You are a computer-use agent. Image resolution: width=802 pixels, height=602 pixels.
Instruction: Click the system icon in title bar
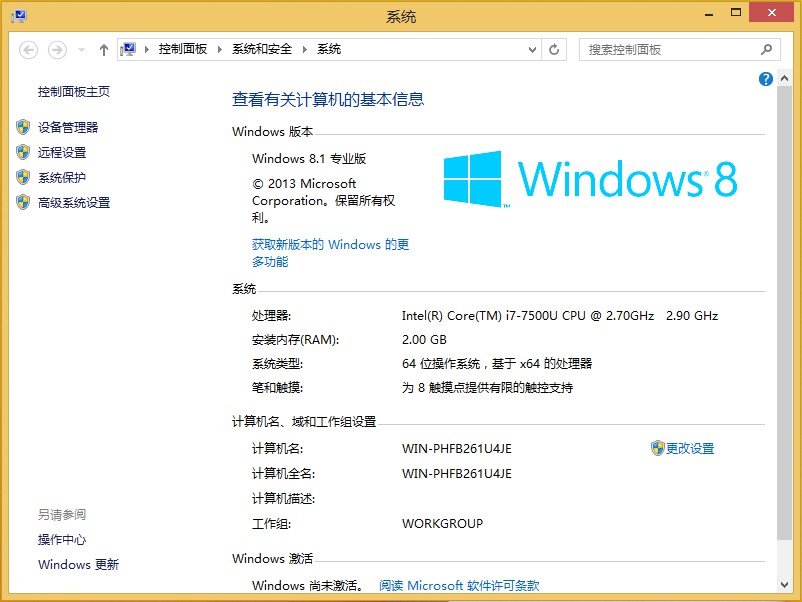tap(18, 16)
